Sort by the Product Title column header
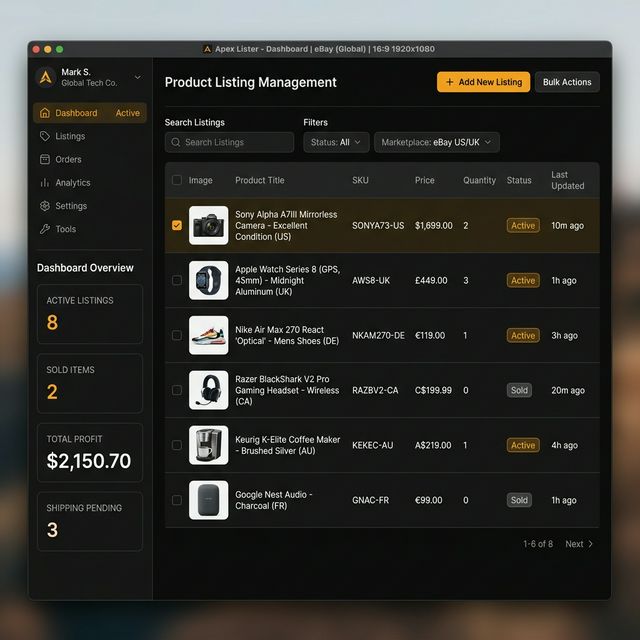 point(260,180)
